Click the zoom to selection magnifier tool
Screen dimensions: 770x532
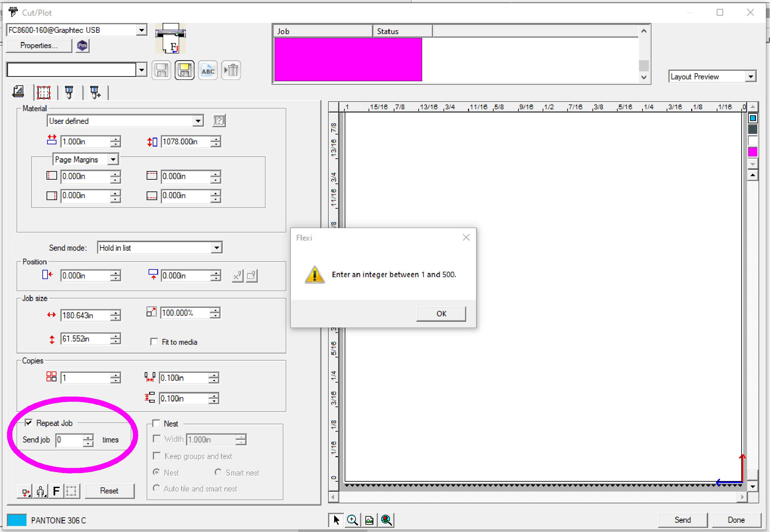pyautogui.click(x=386, y=520)
